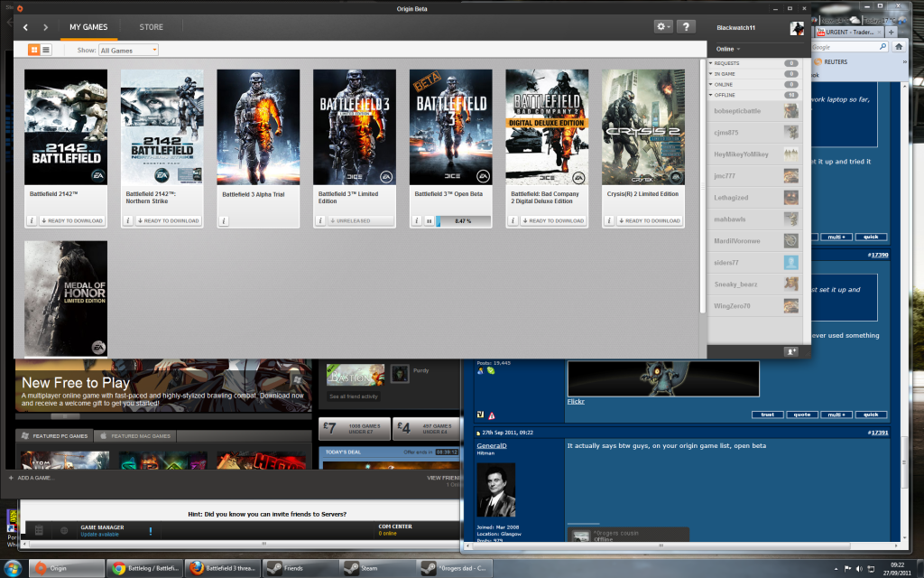Click Add a Game in Steam window
The width and height of the screenshot is (924, 578).
tap(30, 478)
